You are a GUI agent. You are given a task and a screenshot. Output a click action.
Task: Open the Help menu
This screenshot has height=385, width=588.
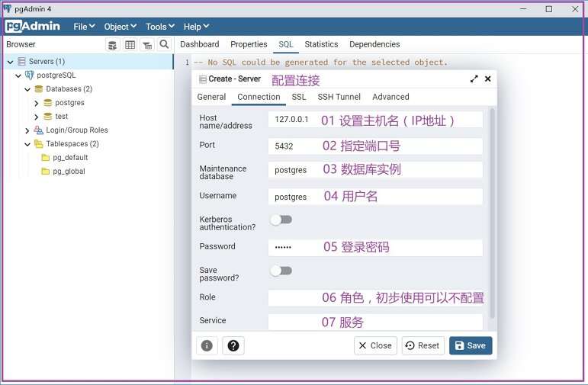tap(196, 27)
